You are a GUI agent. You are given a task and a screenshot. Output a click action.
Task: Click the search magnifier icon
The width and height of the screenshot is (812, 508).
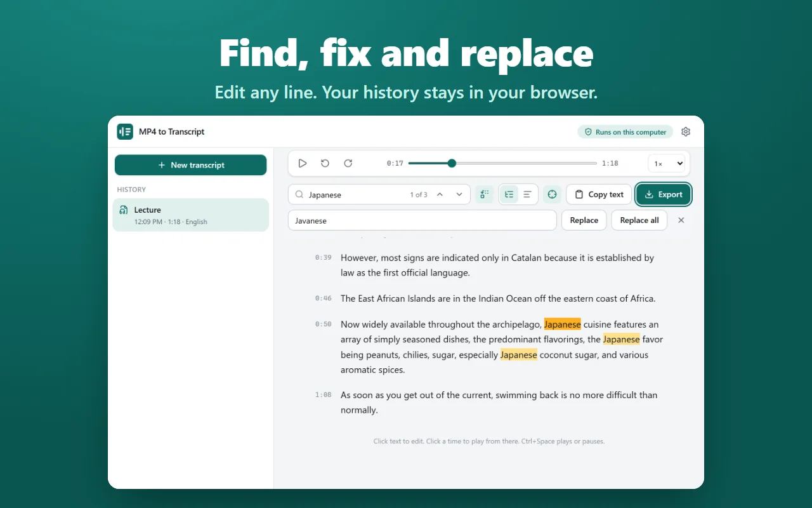tap(299, 194)
